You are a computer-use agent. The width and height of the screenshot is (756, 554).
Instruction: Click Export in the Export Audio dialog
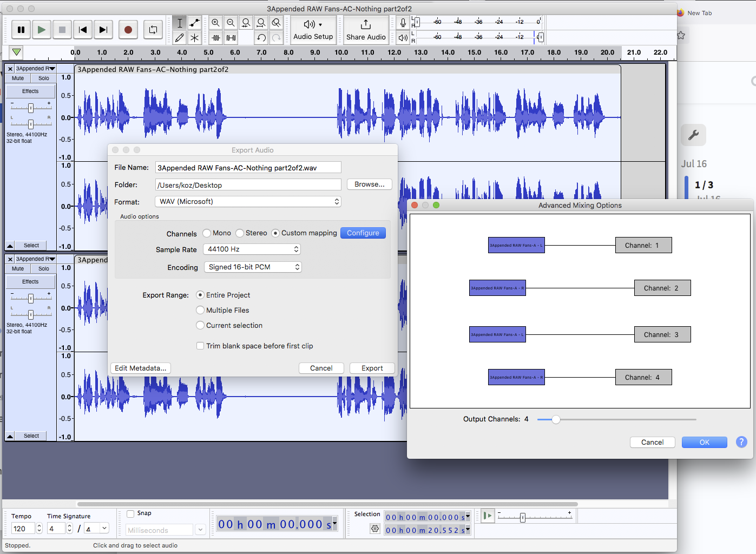[x=372, y=368]
